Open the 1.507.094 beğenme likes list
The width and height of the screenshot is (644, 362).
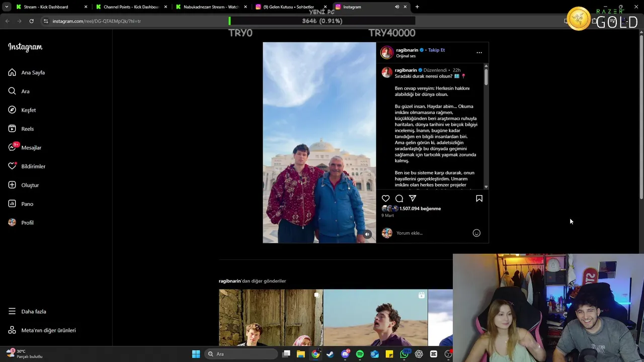(x=420, y=209)
